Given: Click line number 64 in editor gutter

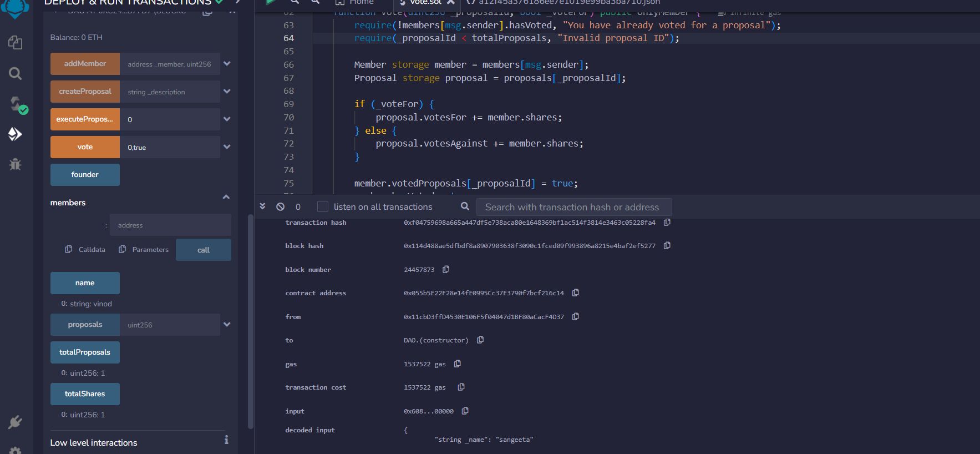Looking at the screenshot, I should tap(288, 38).
